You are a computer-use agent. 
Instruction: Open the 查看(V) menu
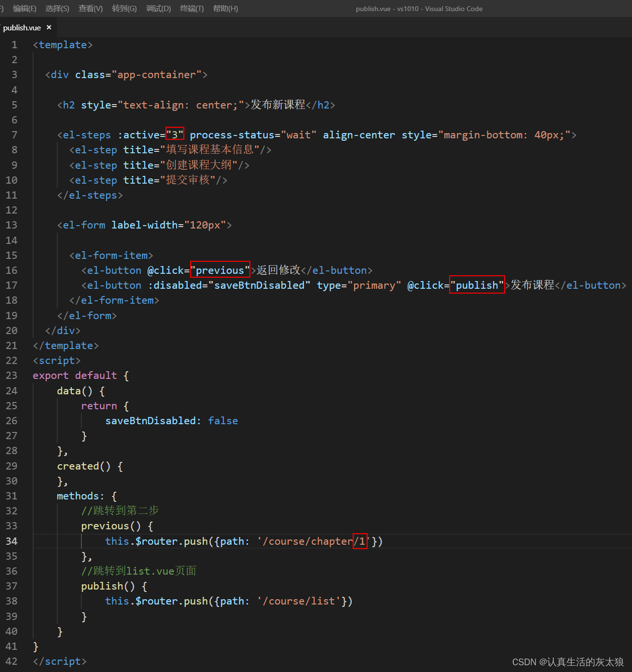[91, 9]
